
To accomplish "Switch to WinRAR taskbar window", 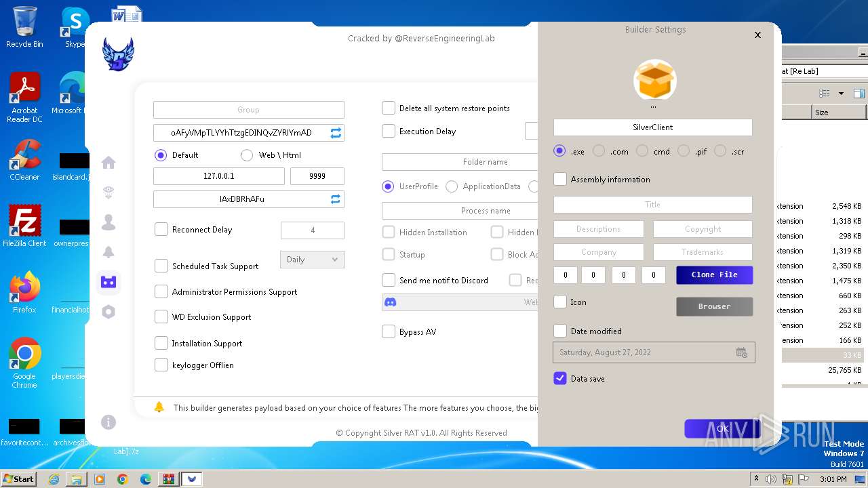I will point(168,479).
